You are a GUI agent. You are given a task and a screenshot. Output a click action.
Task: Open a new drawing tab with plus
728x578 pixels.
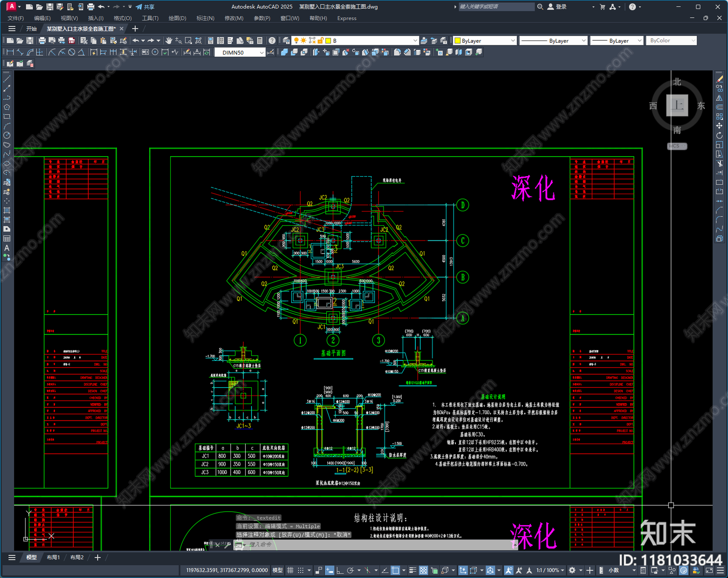[135, 29]
